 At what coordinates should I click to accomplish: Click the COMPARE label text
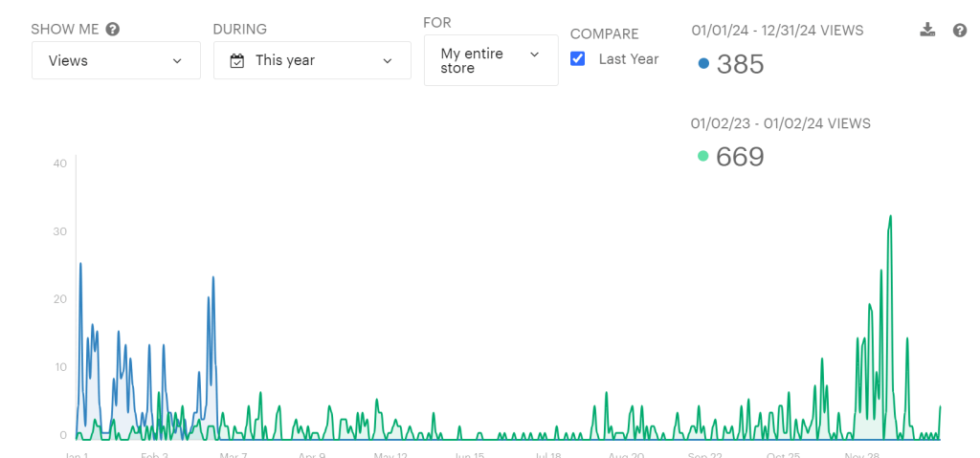pyautogui.click(x=604, y=33)
